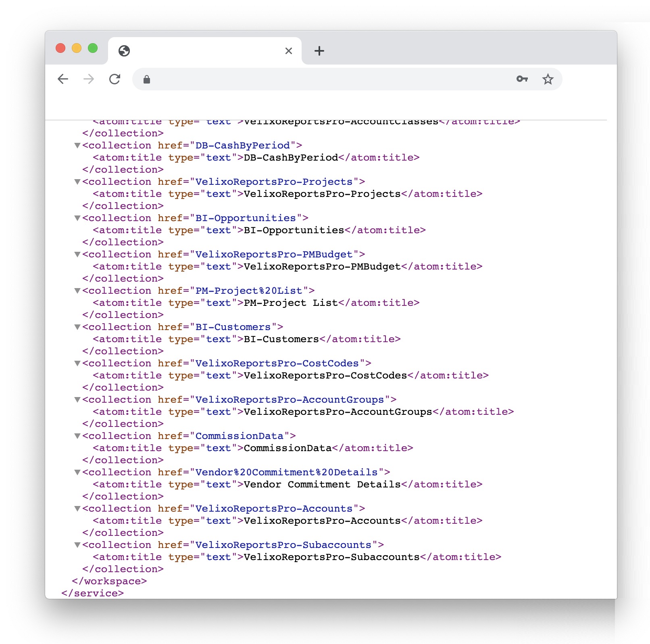Collapse the Vendor%20Commitment%20Details collection node
Screen dimensions: 650x644
pos(77,472)
